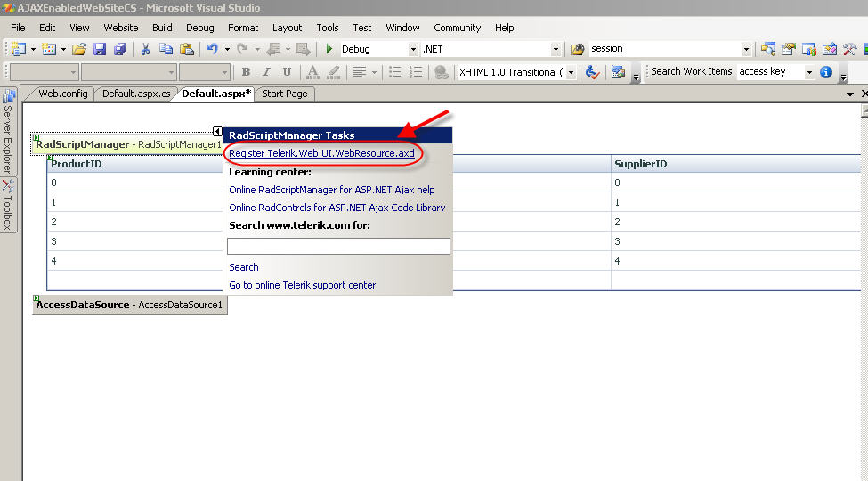This screenshot has width=868, height=481.
Task: Open the Website menu
Action: point(121,28)
